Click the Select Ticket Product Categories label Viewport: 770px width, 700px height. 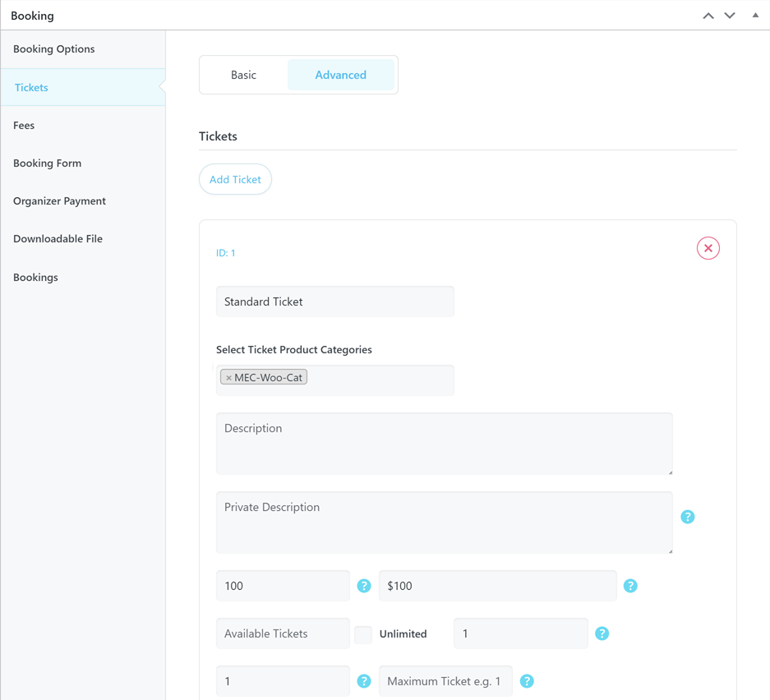[x=294, y=350]
